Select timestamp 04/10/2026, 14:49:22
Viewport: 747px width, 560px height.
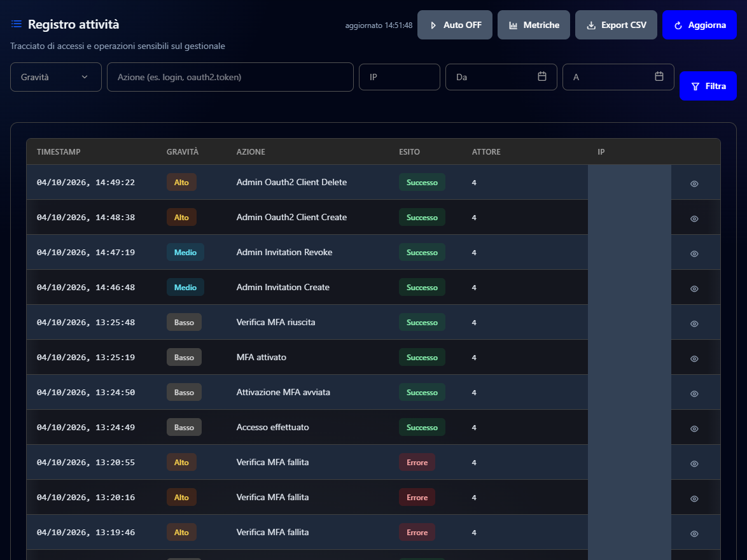pos(86,182)
